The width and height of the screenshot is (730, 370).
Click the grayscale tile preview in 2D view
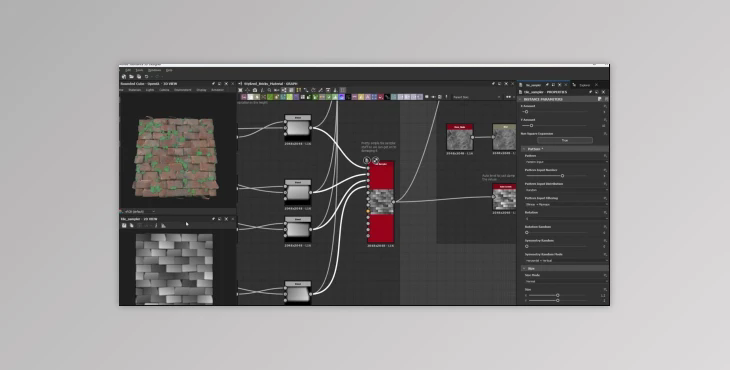coord(174,269)
